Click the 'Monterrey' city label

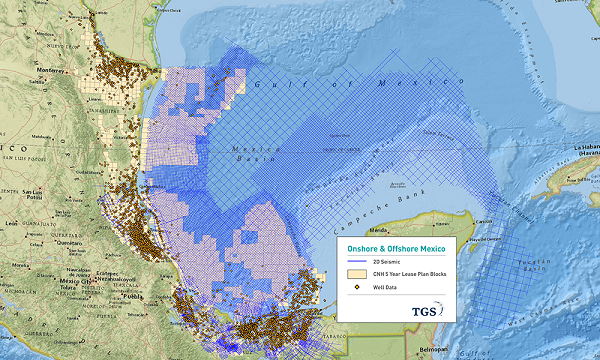point(50,70)
